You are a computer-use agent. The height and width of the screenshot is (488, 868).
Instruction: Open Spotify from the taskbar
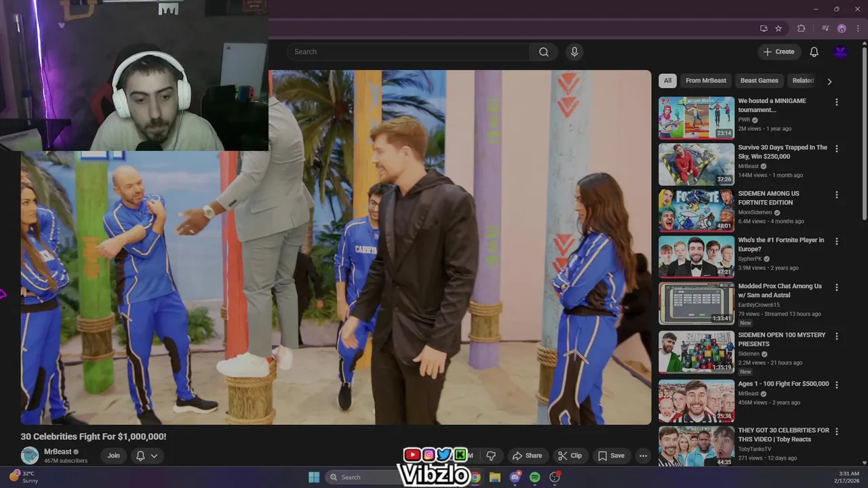[534, 477]
